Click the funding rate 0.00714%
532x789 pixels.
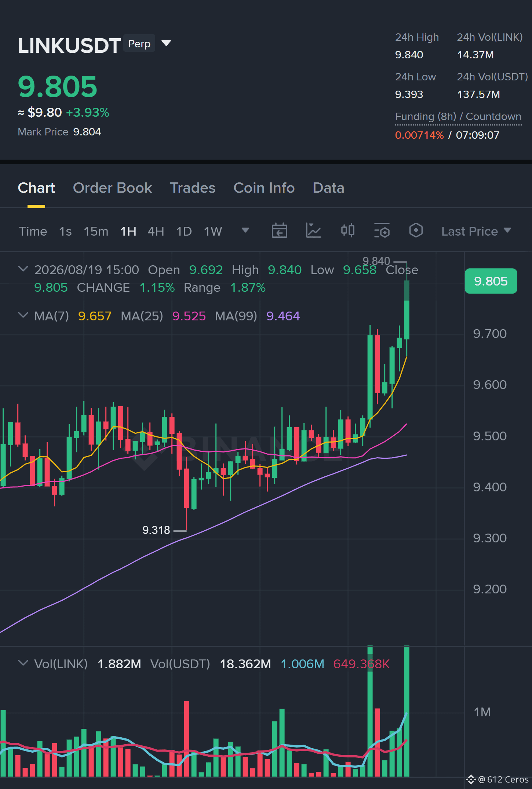(419, 135)
